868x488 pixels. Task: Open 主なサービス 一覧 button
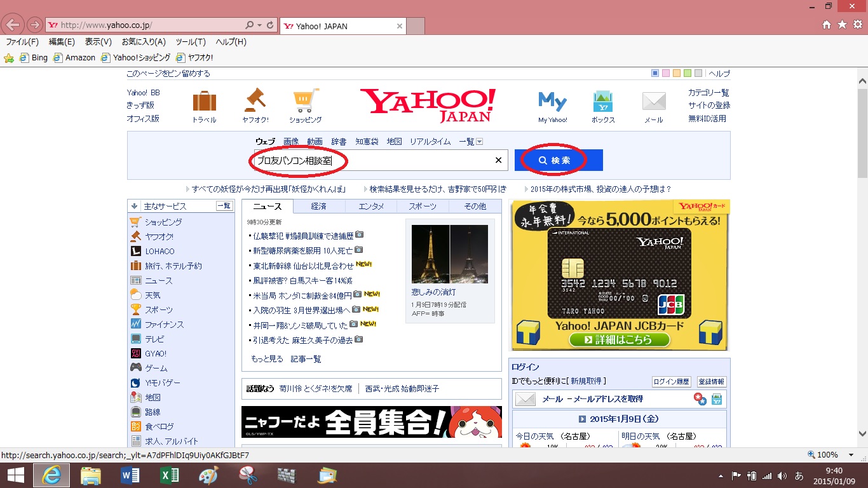[224, 206]
